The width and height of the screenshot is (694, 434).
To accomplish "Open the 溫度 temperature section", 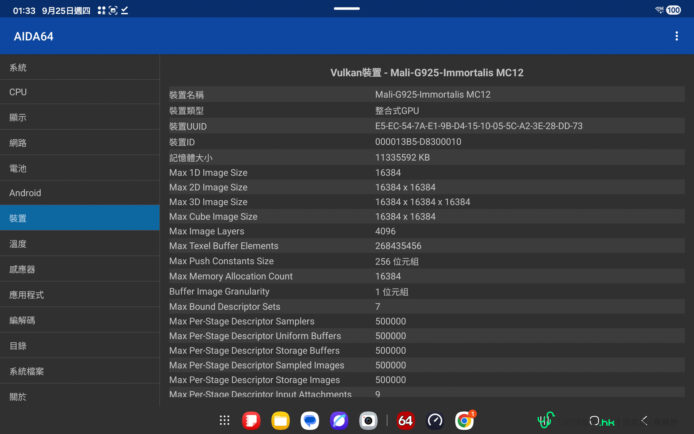I will click(x=80, y=244).
